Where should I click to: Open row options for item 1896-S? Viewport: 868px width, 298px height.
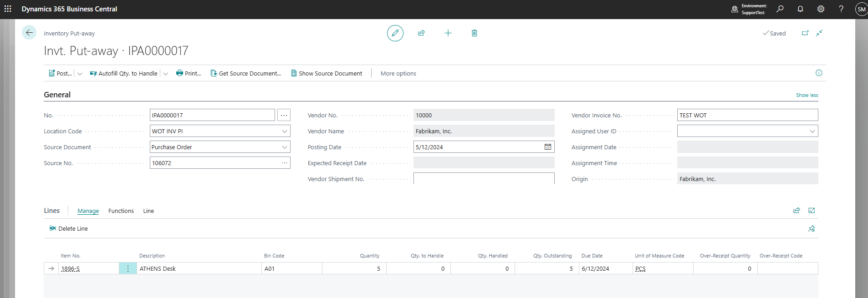coord(128,268)
